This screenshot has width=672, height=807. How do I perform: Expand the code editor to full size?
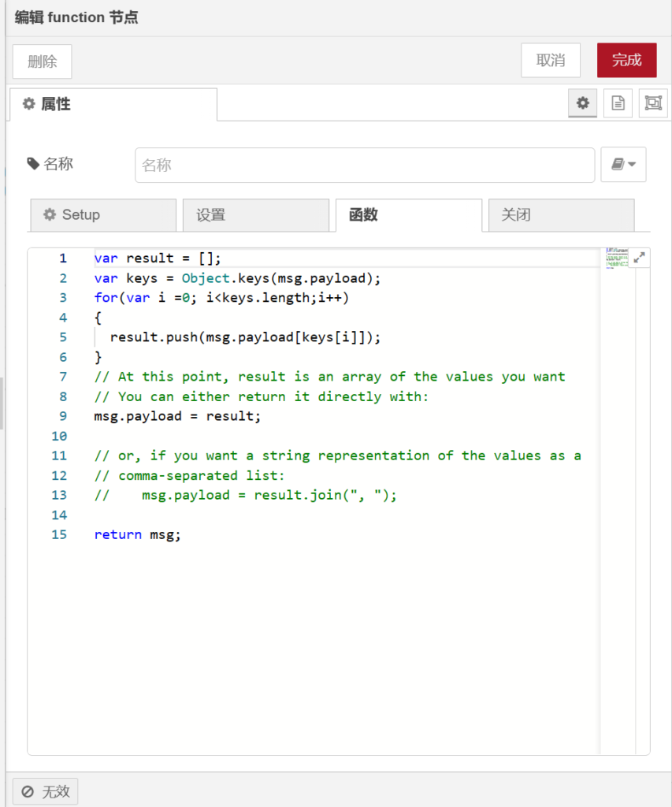point(639,258)
